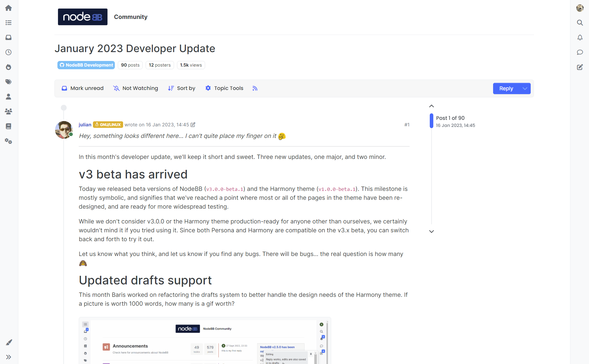Screen dimensions: 589x364
Task: Expand the Reply button dropdown arrow
Action: [525, 88]
